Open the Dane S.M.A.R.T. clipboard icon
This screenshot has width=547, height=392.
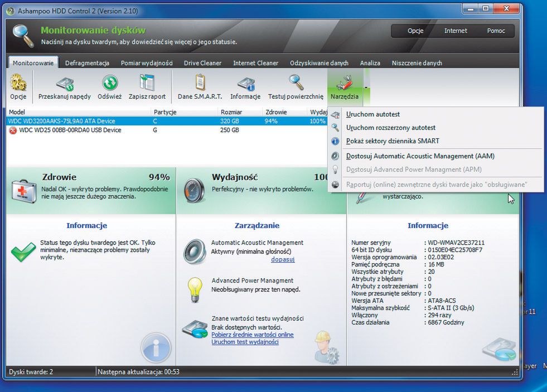click(x=200, y=83)
